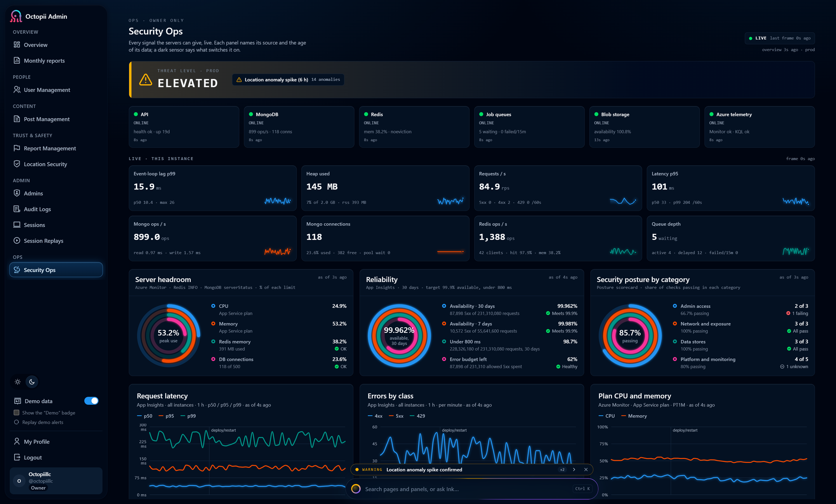Toggle the Demo data switch
Image resolution: width=836 pixels, height=504 pixels.
91,401
